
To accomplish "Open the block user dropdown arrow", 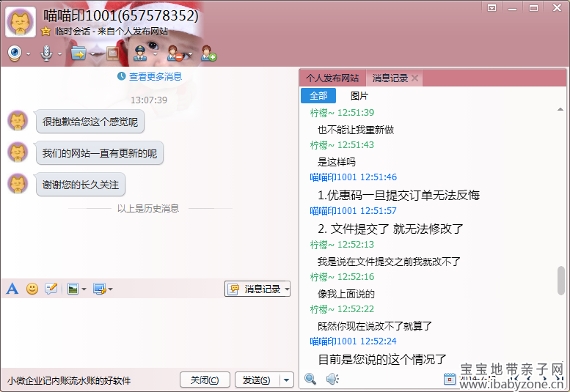I will click(190, 54).
